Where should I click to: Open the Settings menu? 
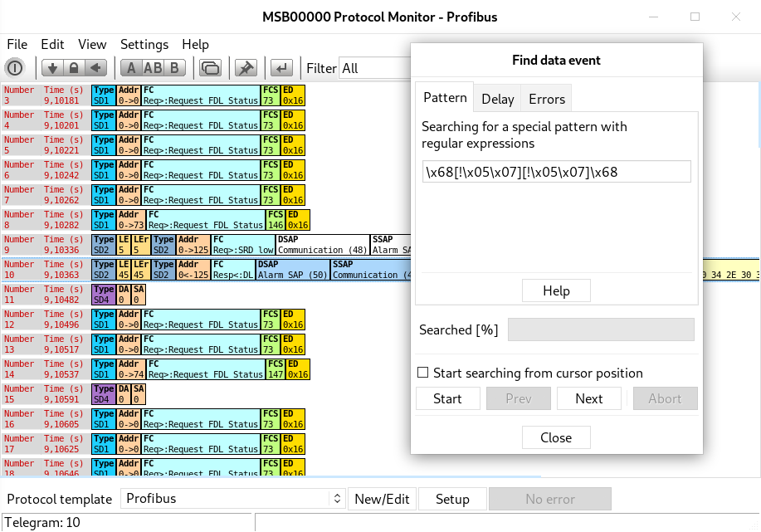[x=144, y=45]
